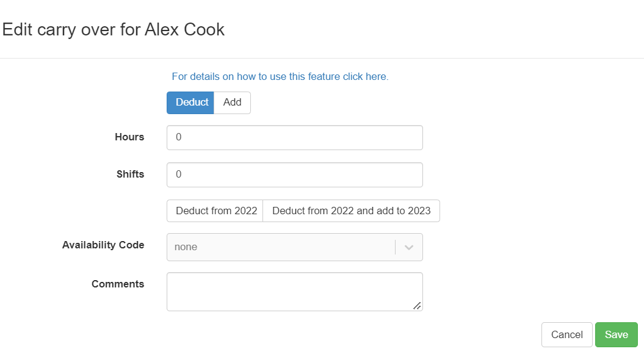This screenshot has height=357, width=644.
Task: Click the Hours input field
Action: pyautogui.click(x=294, y=137)
